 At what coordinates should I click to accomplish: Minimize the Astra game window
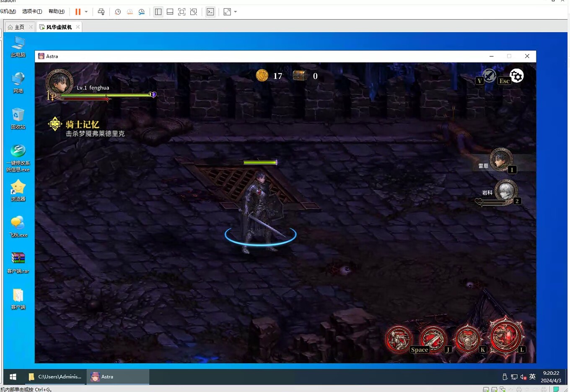(x=492, y=56)
